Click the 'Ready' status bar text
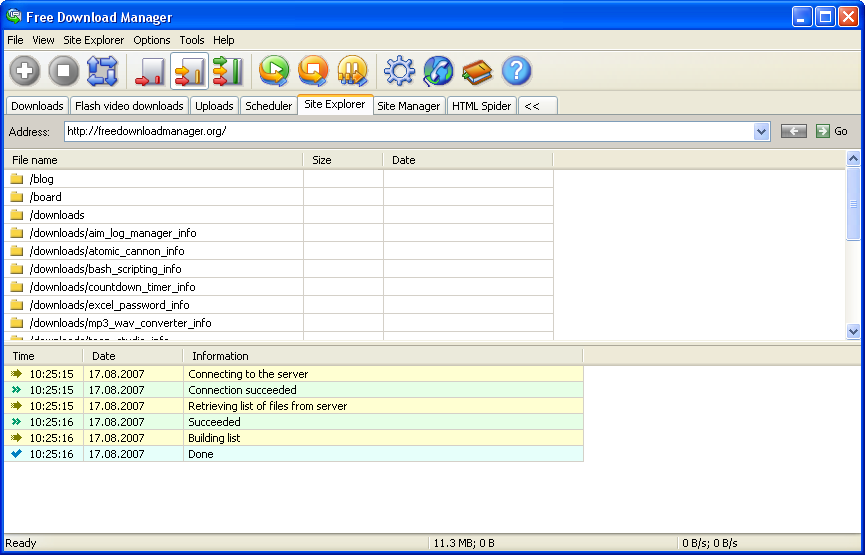 coord(21,543)
